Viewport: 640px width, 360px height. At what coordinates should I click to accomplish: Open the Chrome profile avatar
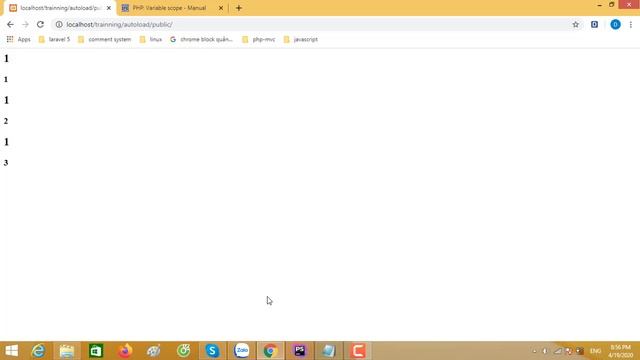[615, 24]
